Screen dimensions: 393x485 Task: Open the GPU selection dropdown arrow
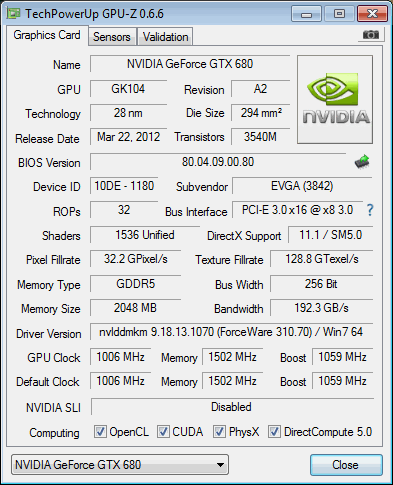coord(220,465)
